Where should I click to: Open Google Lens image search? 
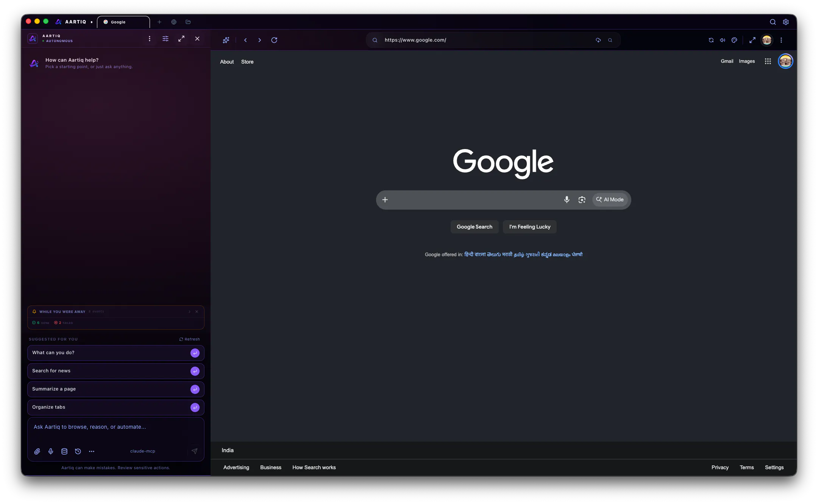coord(582,200)
